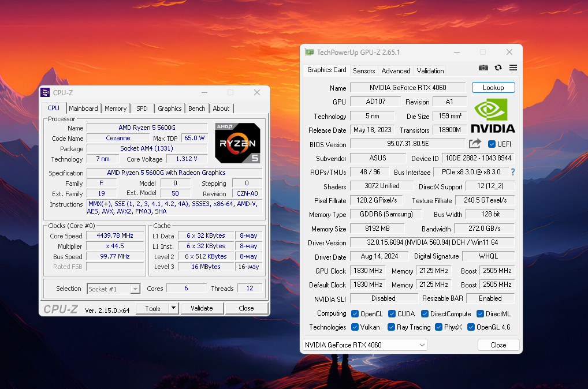The height and width of the screenshot is (389, 588).
Task: Open the GPU-Z hamburger menu
Action: 513,68
